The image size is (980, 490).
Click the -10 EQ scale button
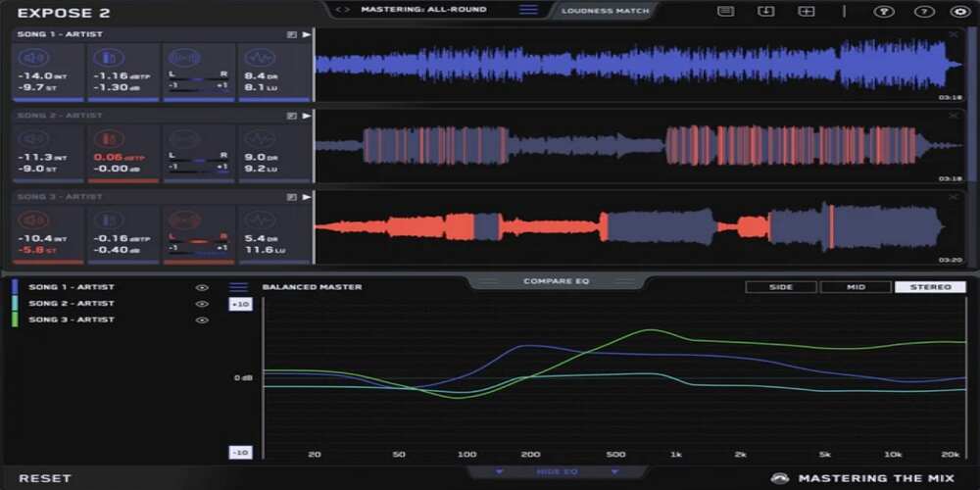[241, 452]
